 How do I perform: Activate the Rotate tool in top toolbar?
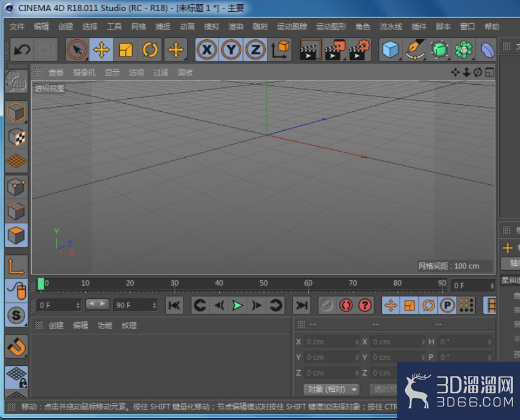tap(150, 50)
